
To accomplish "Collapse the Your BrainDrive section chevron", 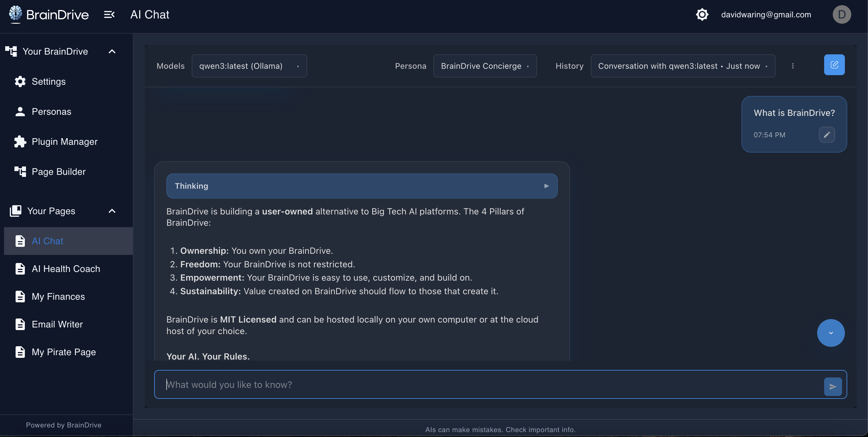I will point(112,51).
